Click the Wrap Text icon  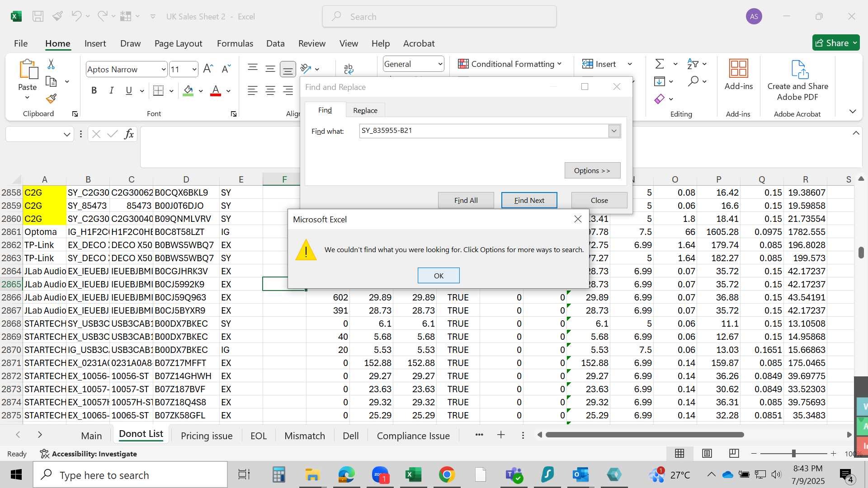[x=349, y=69]
